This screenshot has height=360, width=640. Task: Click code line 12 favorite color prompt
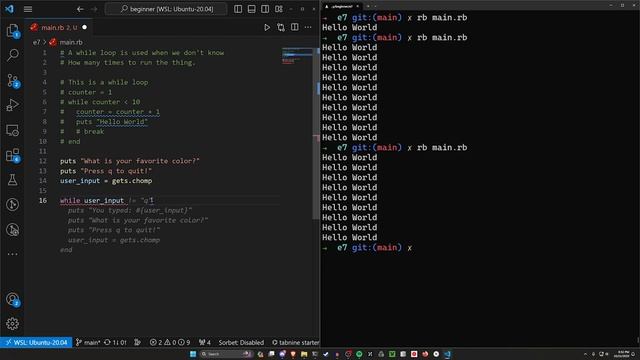click(x=130, y=161)
